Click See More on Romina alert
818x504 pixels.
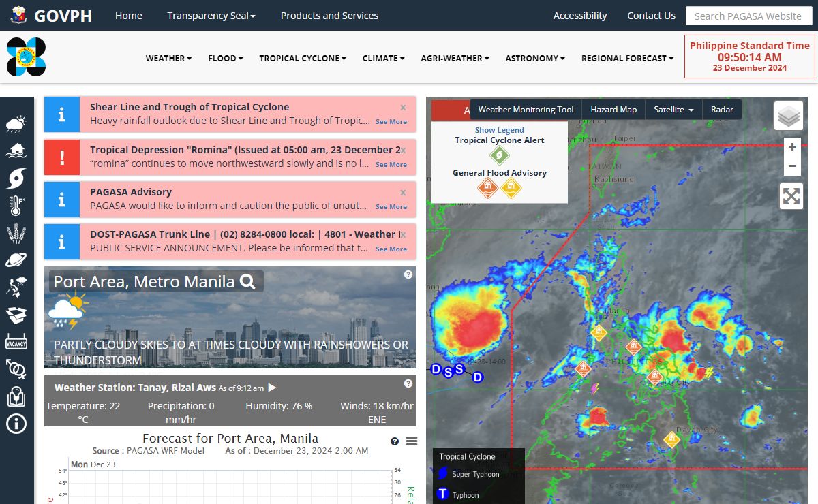click(x=391, y=165)
